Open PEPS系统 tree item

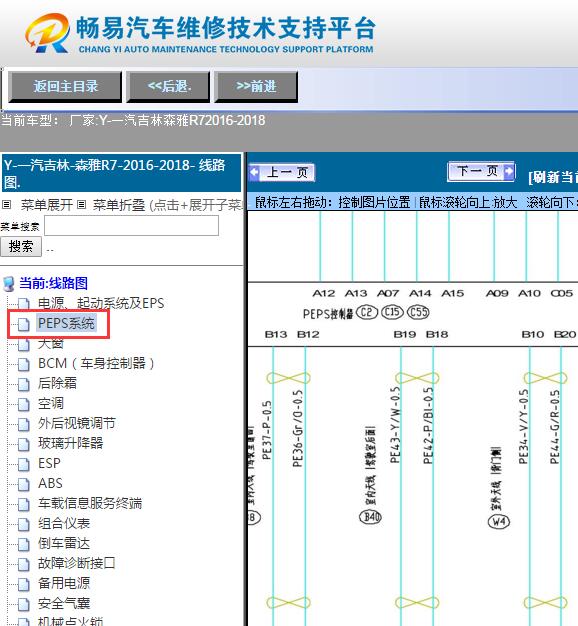(x=66, y=323)
